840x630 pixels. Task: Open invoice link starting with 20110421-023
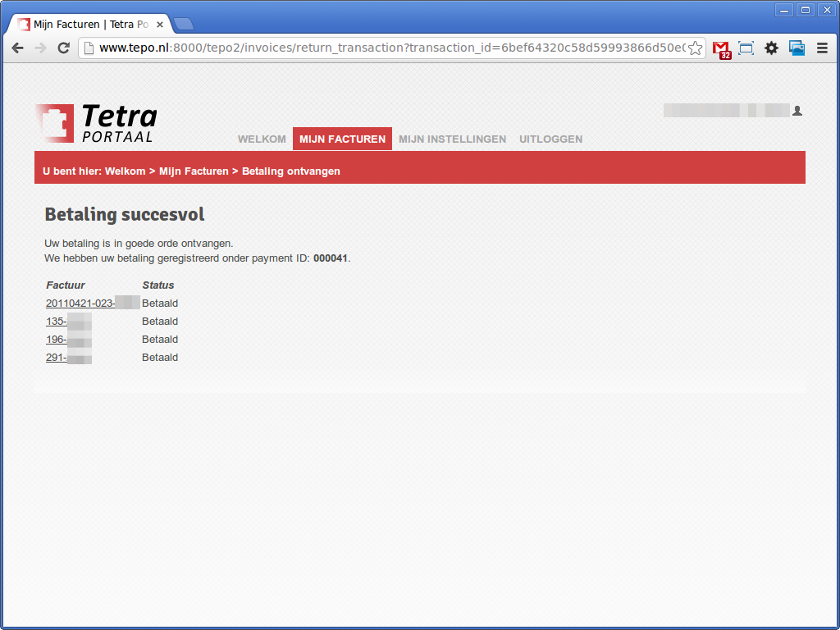tap(80, 304)
